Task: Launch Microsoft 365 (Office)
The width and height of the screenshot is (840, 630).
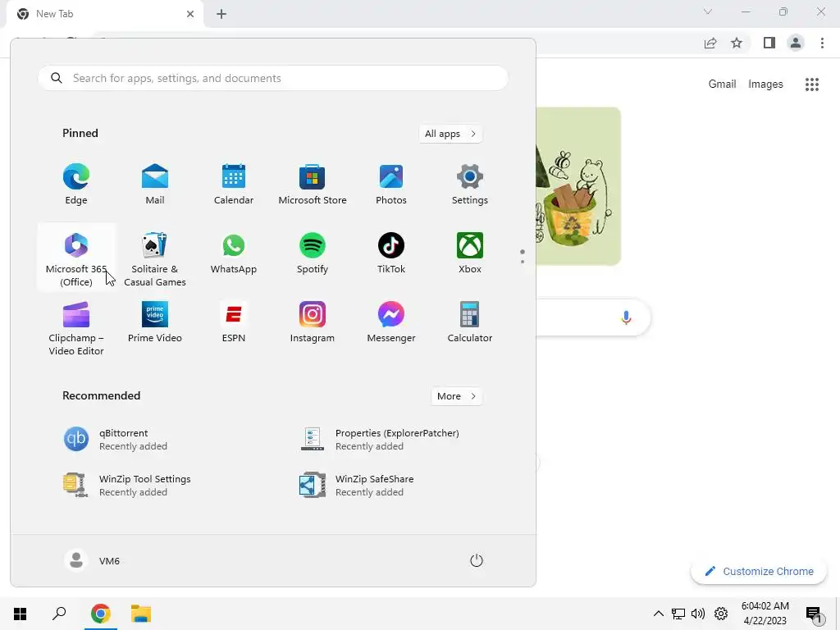Action: point(76,259)
